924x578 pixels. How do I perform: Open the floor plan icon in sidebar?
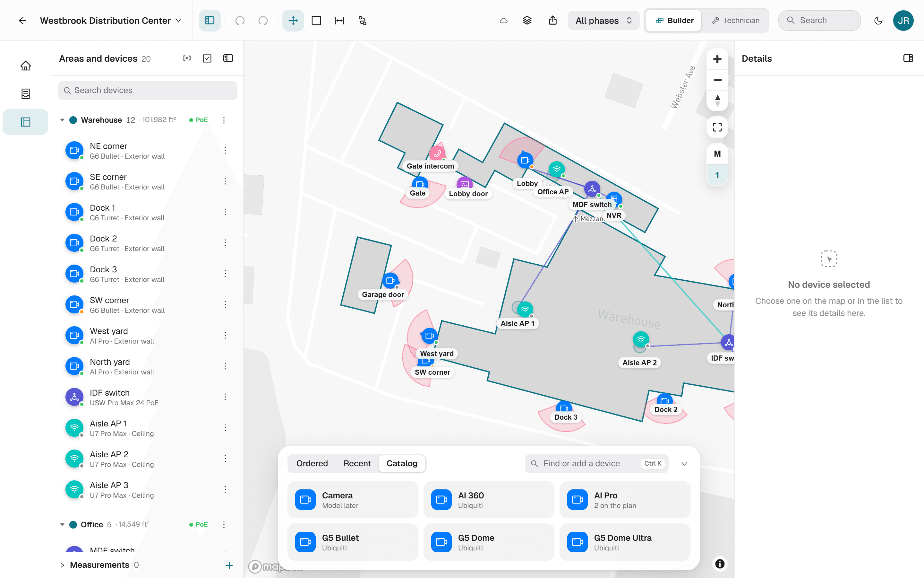tap(26, 122)
